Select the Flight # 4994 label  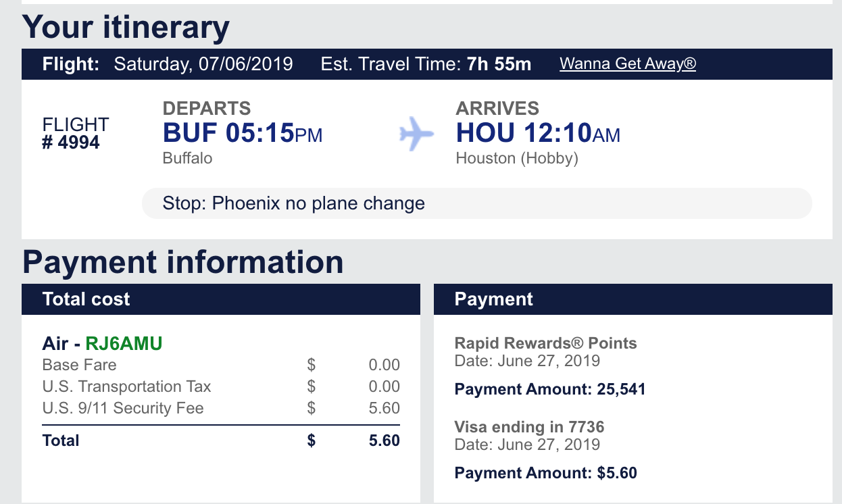[x=76, y=133]
